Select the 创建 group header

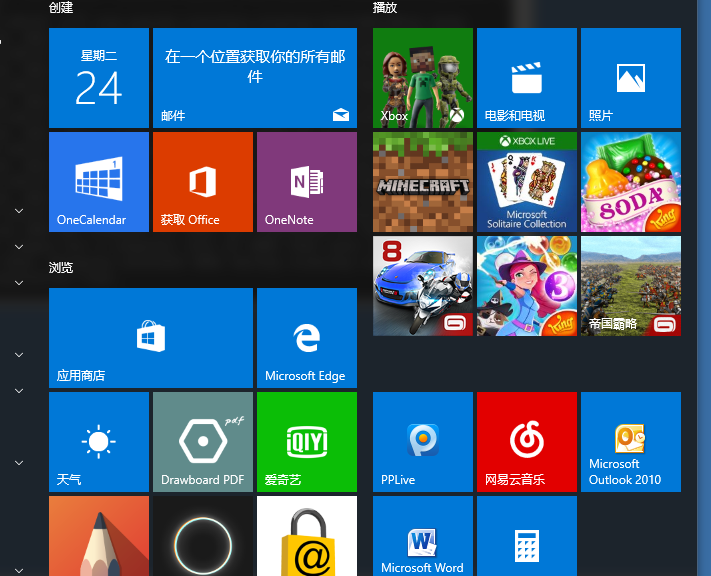[x=61, y=7]
